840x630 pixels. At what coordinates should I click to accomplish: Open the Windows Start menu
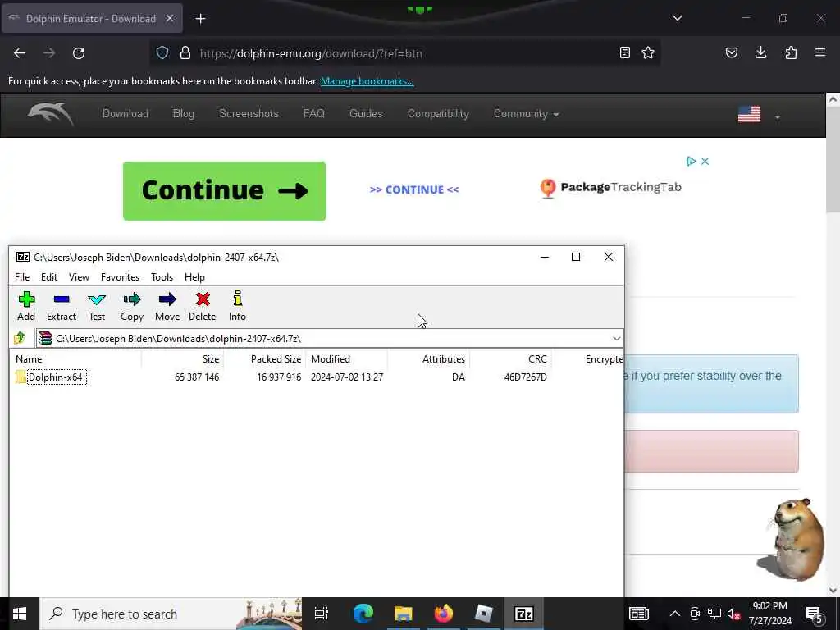(x=20, y=614)
